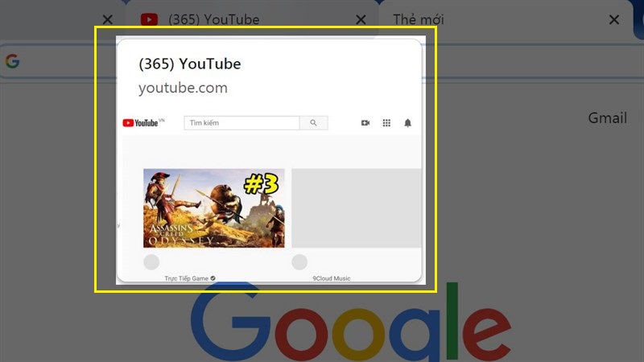Open the Gmail link
The image size is (644, 362).
tap(608, 118)
